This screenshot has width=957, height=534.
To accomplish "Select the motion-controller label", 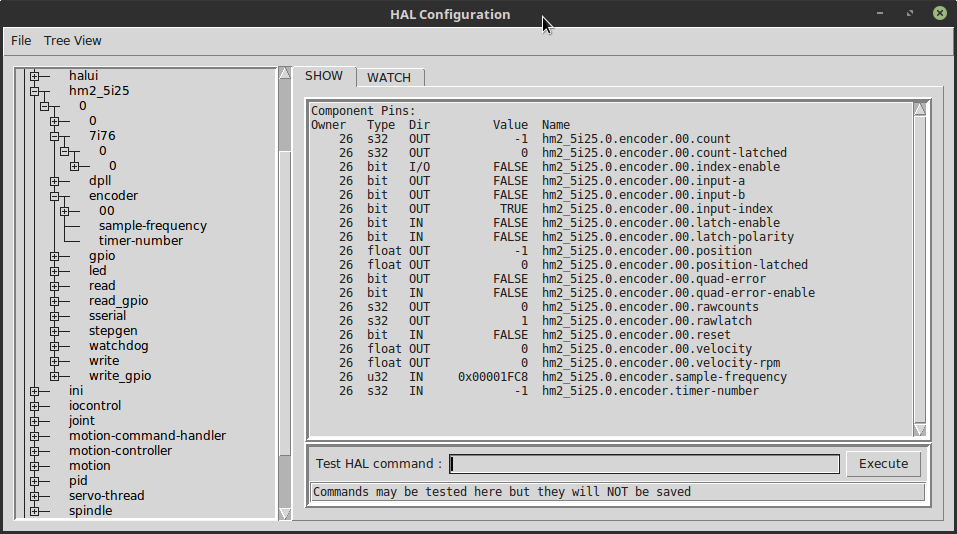I will tap(120, 451).
